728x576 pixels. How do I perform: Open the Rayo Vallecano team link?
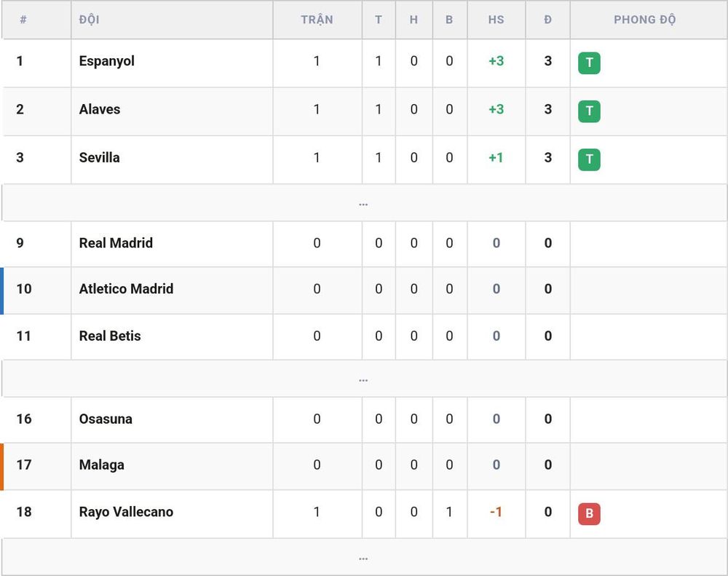[x=126, y=512]
